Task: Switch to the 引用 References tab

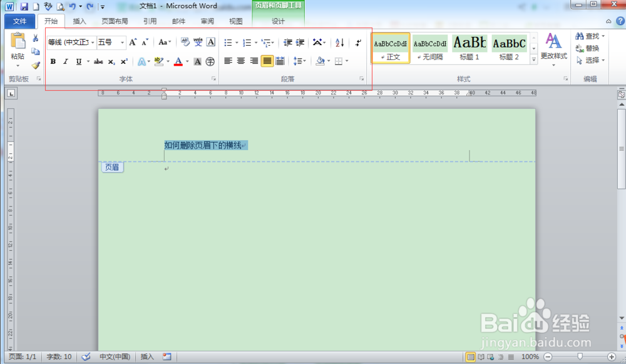Action: 150,21
